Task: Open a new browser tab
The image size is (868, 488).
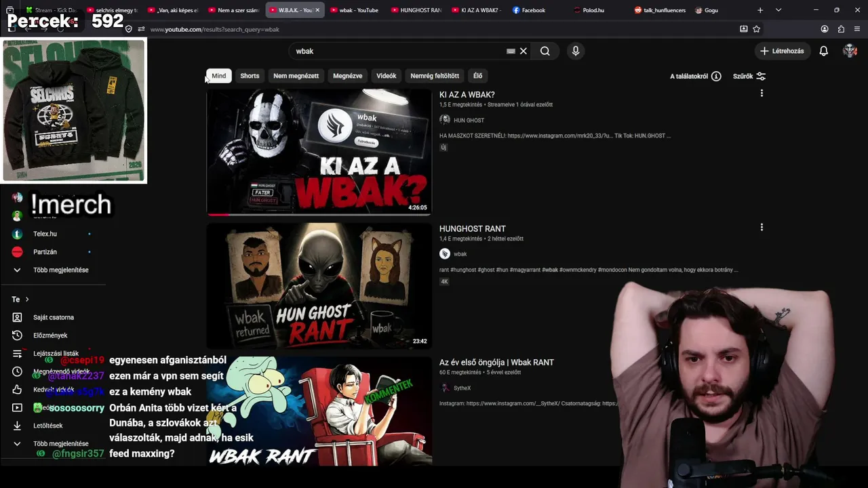Action: [760, 10]
